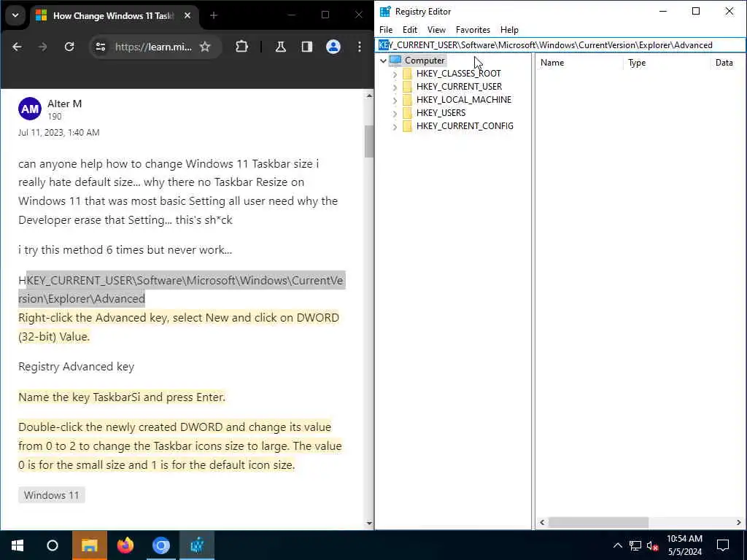Close the How Change Windows 11 Taskbar tab
This screenshot has width=747, height=560.
[x=187, y=15]
